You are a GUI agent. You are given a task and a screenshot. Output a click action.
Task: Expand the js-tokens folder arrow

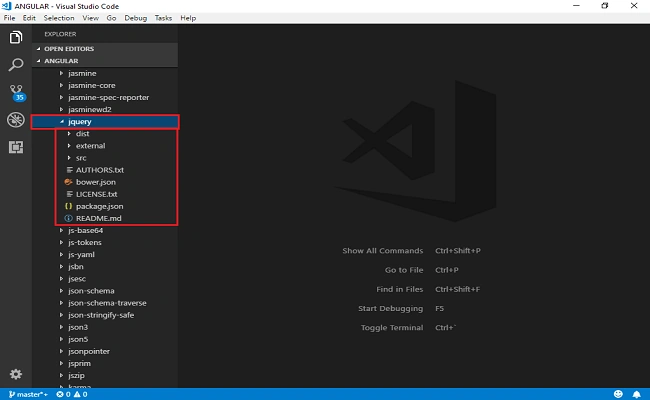point(61,242)
